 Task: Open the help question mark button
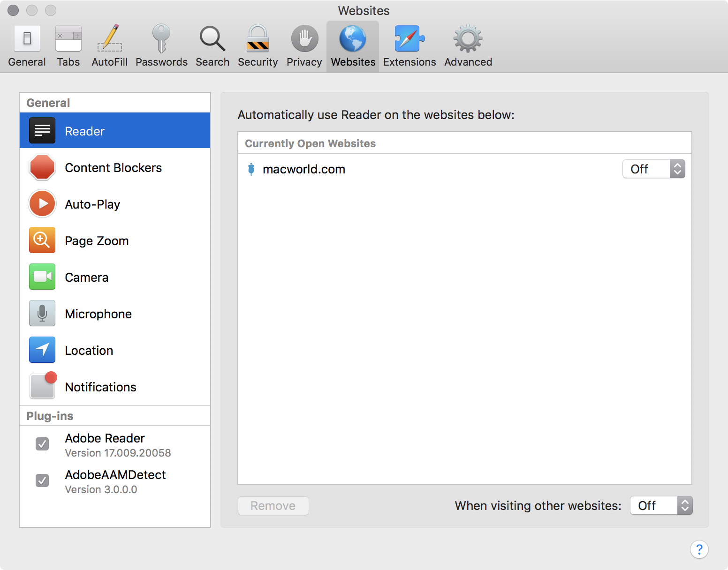pos(699,549)
